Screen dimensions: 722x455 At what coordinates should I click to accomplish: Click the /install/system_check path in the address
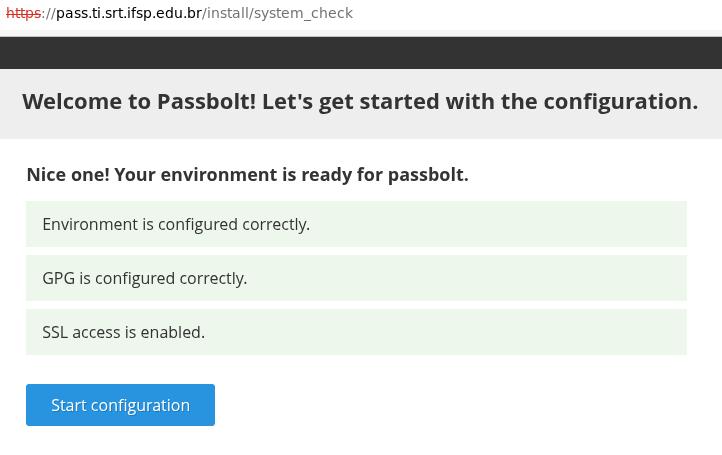click(278, 13)
